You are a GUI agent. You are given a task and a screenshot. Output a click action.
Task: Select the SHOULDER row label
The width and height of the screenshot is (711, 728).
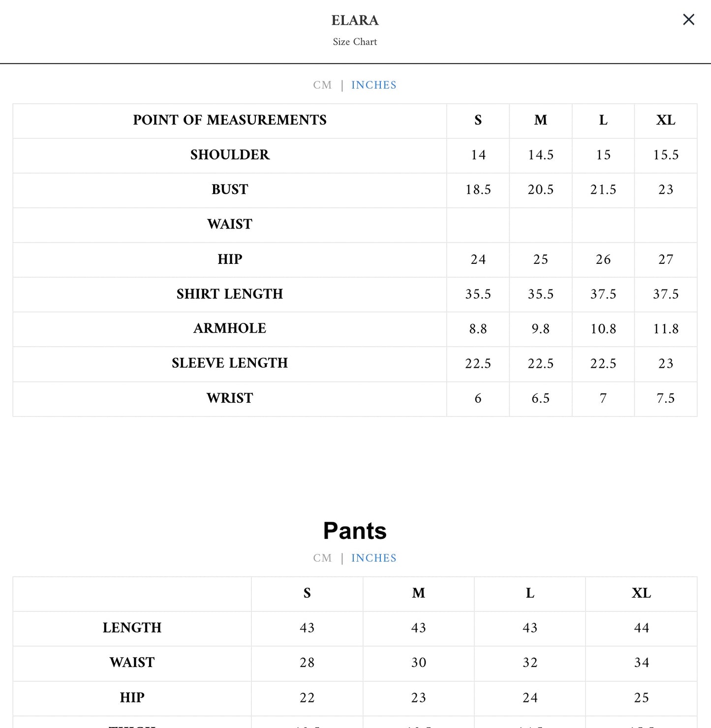(230, 155)
